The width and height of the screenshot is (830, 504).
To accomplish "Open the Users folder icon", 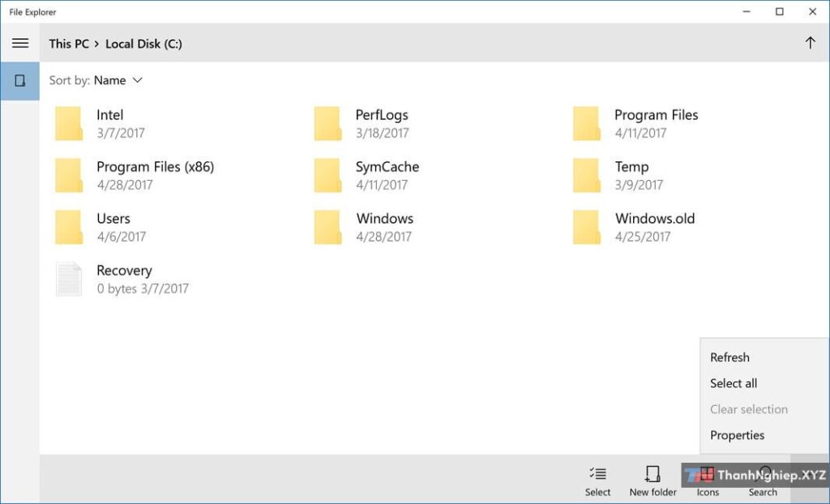I will (69, 227).
